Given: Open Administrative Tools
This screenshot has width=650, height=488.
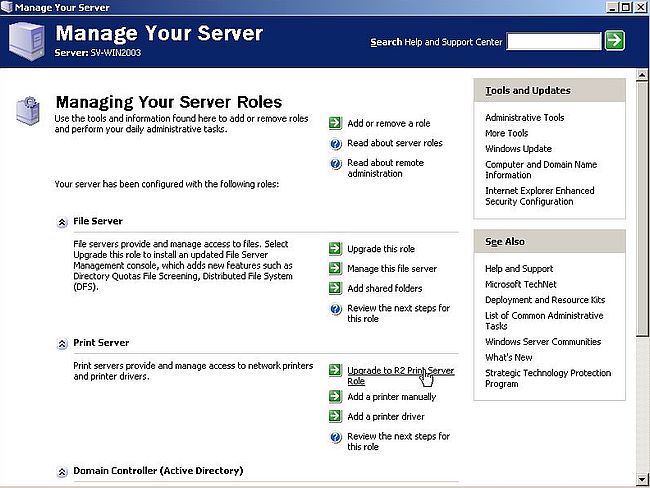Looking at the screenshot, I should (524, 117).
